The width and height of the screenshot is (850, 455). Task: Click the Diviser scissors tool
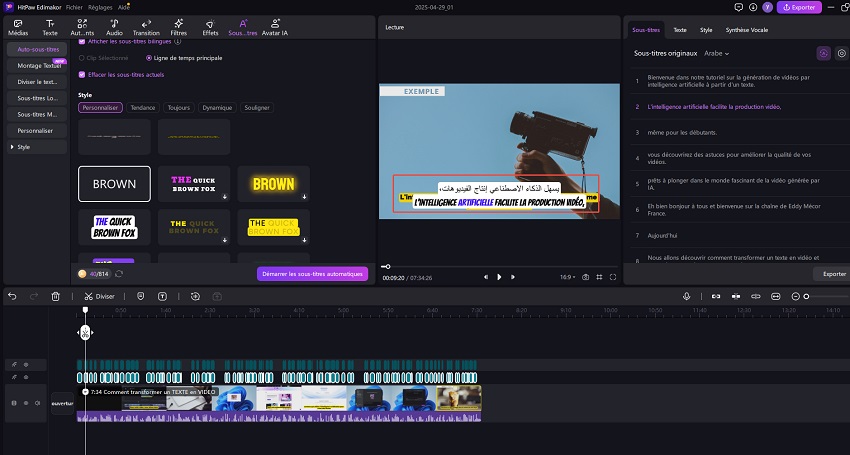pyautogui.click(x=99, y=296)
